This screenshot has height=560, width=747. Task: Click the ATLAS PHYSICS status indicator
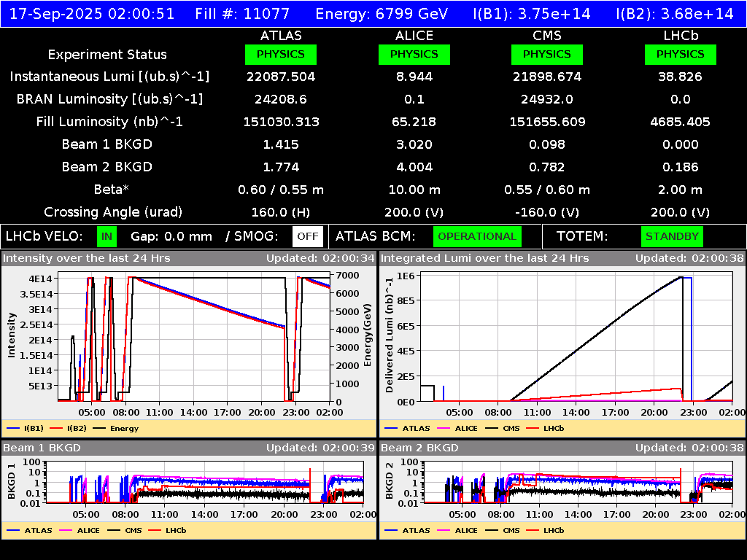(x=281, y=54)
